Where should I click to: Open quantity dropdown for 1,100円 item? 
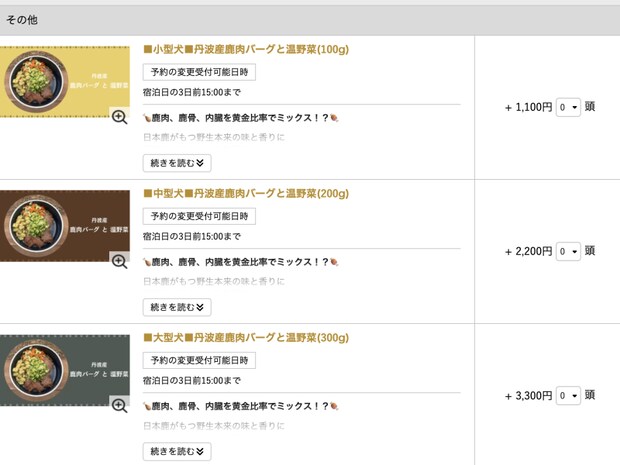pyautogui.click(x=568, y=107)
